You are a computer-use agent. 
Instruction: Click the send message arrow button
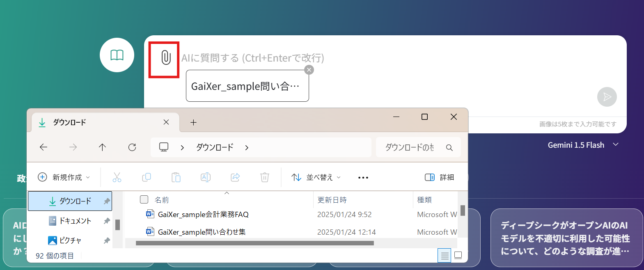tap(607, 97)
